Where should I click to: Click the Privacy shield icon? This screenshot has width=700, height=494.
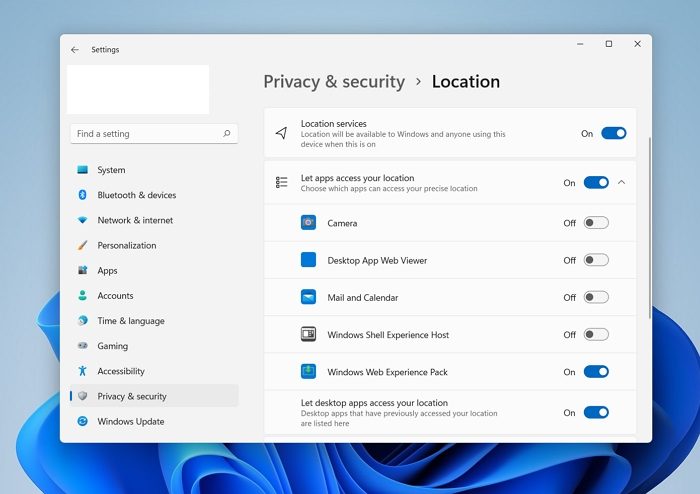(83, 396)
